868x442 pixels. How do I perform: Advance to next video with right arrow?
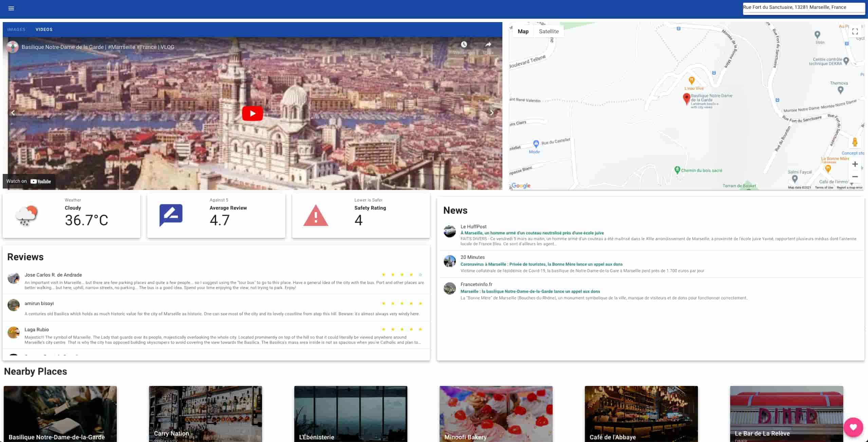(492, 113)
